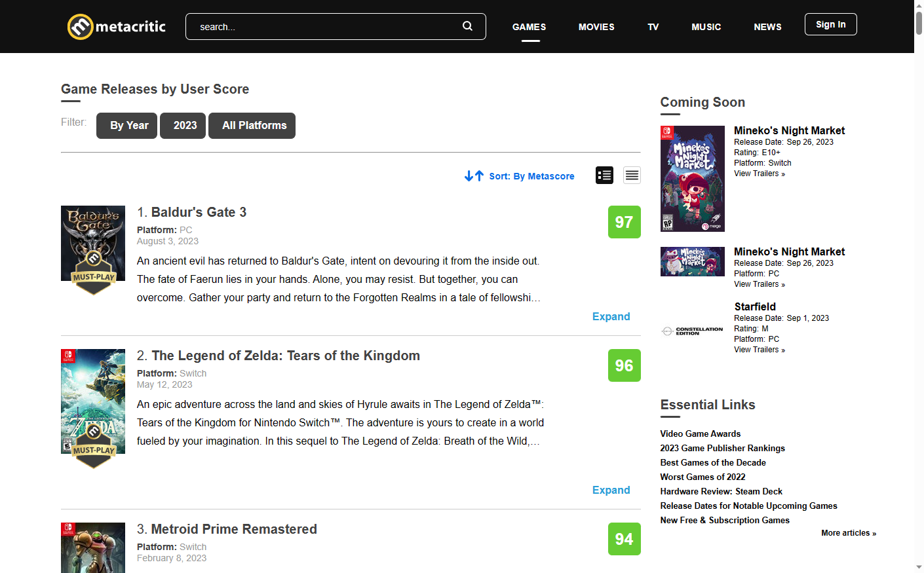Open Best Games of the Decade
Viewport: 924px width, 573px height.
click(x=712, y=462)
